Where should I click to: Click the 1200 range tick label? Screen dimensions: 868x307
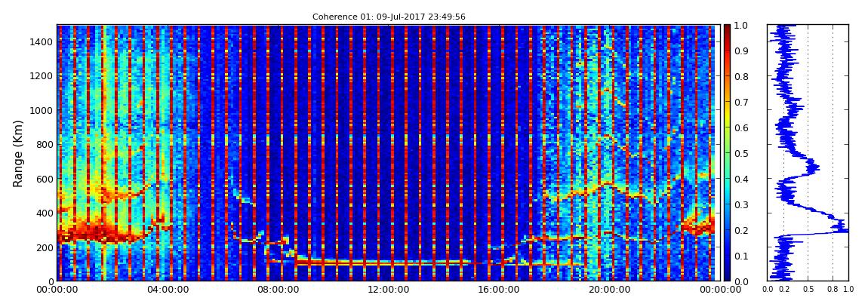coord(42,75)
